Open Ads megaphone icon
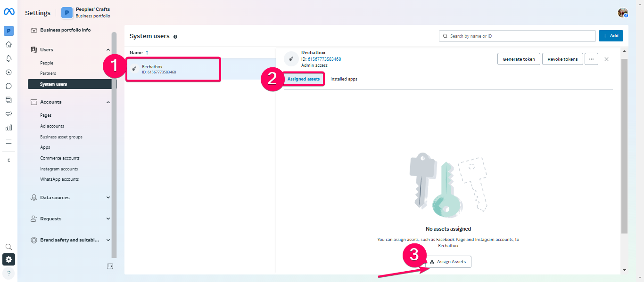Screen dimensions: 644x282 click(x=8, y=113)
